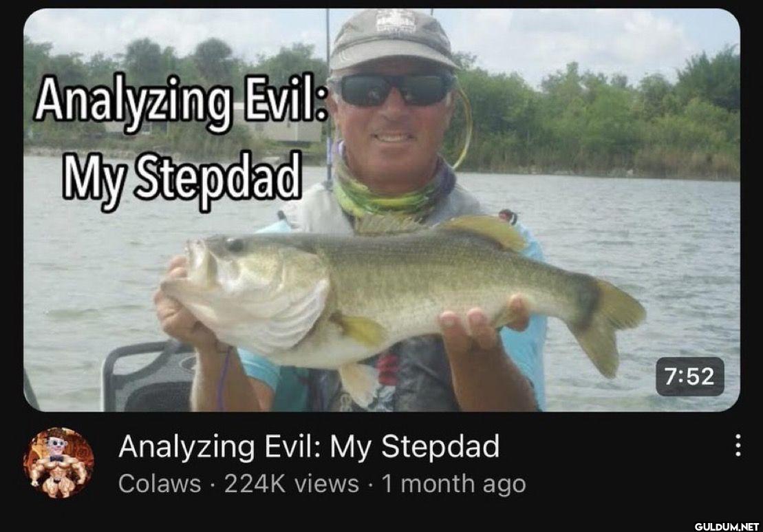Open the three-dot video options menu
763x532 pixels.
[x=738, y=445]
